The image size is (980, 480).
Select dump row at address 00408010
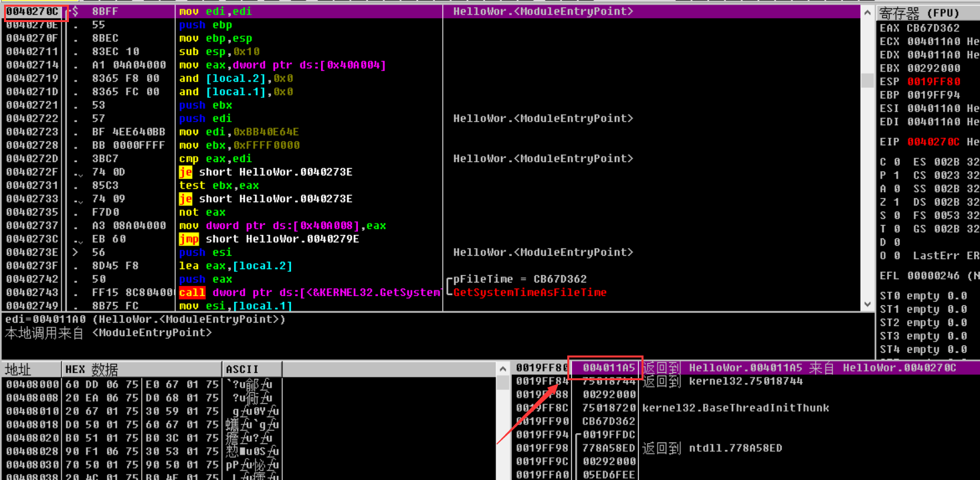point(142,411)
